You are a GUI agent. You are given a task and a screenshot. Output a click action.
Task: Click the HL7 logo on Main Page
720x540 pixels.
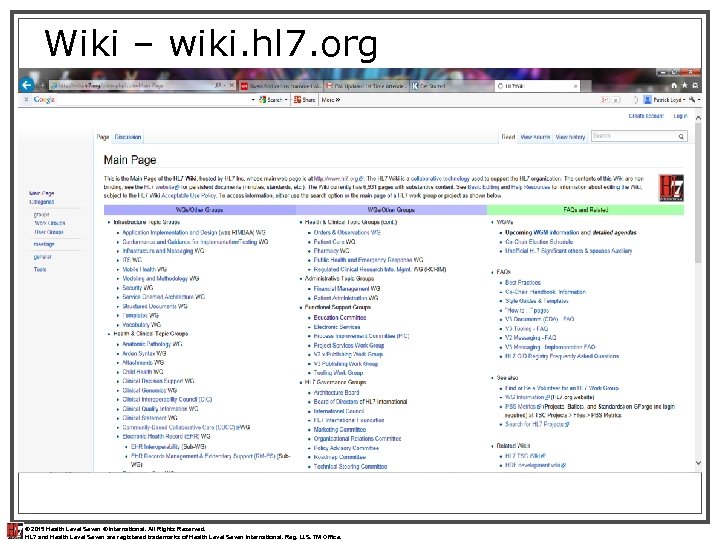coord(671,188)
